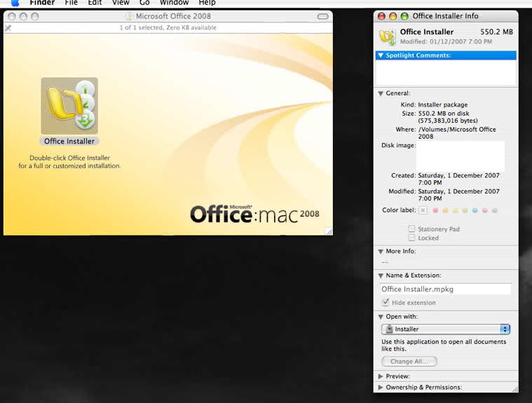Viewport: 532px width, 403px height.
Task: Collapse the General section
Action: tap(381, 93)
